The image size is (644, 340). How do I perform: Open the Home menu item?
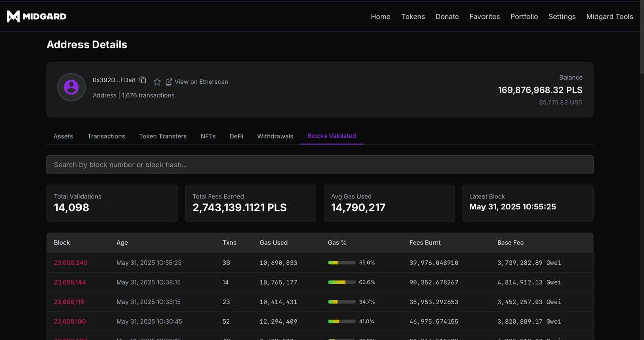tap(381, 17)
